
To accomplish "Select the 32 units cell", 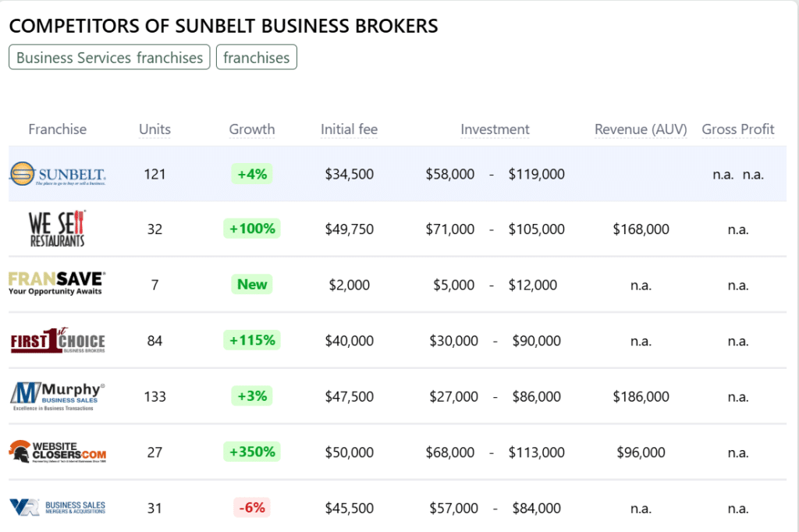I will click(155, 229).
